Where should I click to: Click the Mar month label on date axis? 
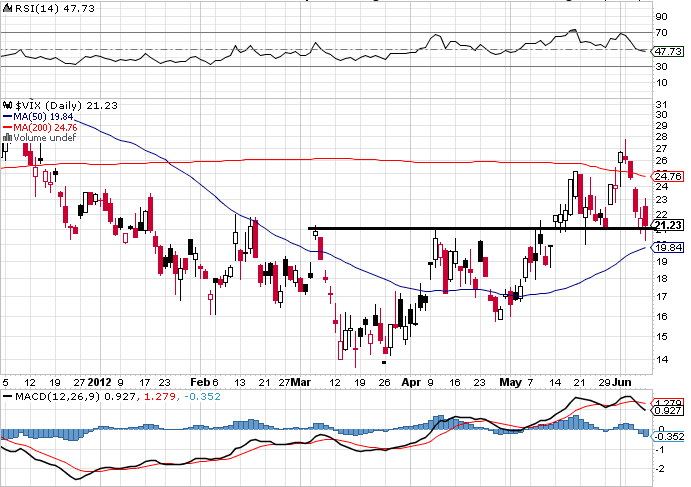coord(301,382)
